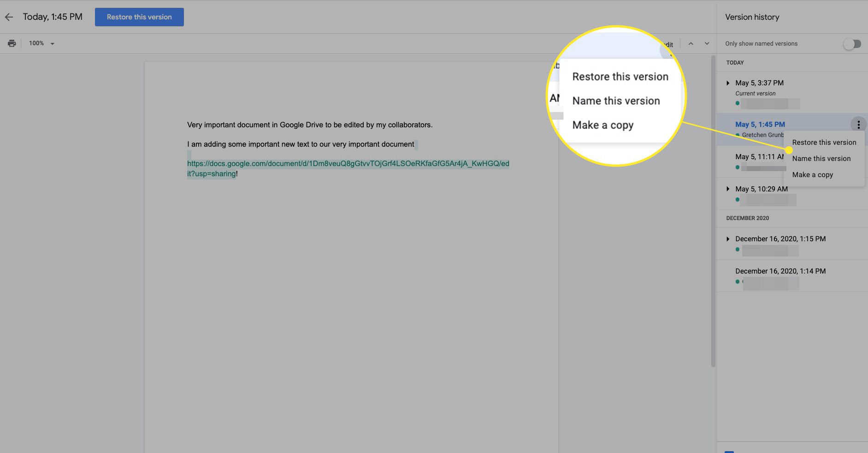Choose Restore this version in context menu

pos(824,143)
